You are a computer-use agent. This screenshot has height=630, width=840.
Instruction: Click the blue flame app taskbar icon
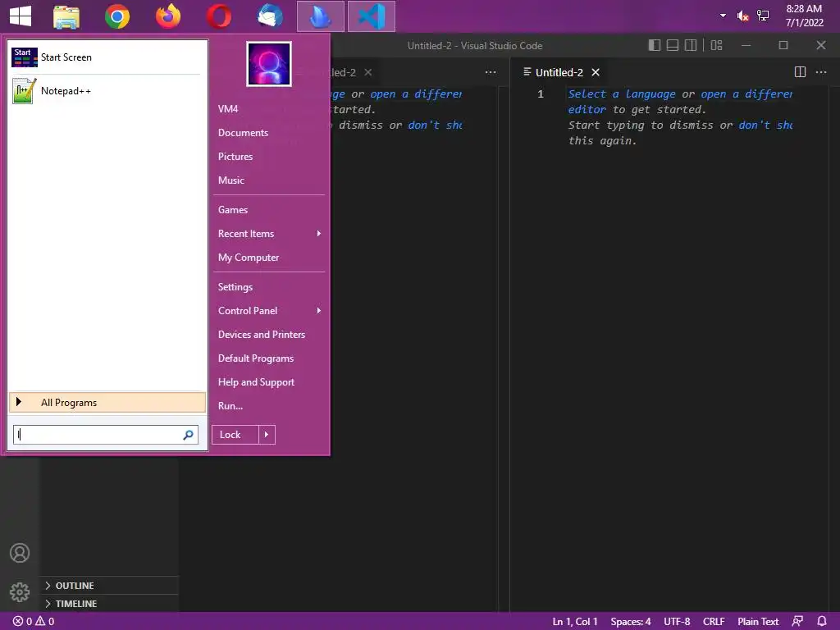click(321, 16)
